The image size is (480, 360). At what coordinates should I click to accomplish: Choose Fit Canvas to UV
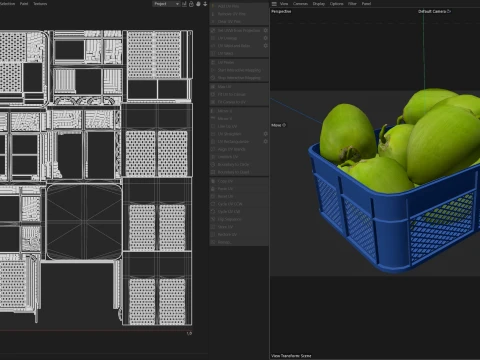pos(239,102)
